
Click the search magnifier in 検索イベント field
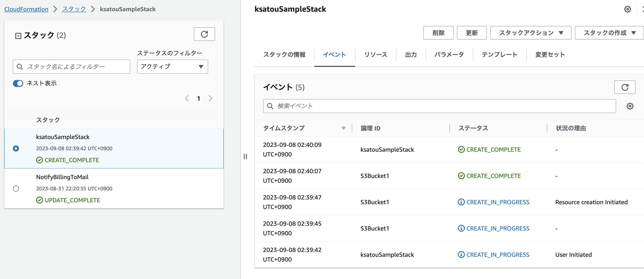270,106
